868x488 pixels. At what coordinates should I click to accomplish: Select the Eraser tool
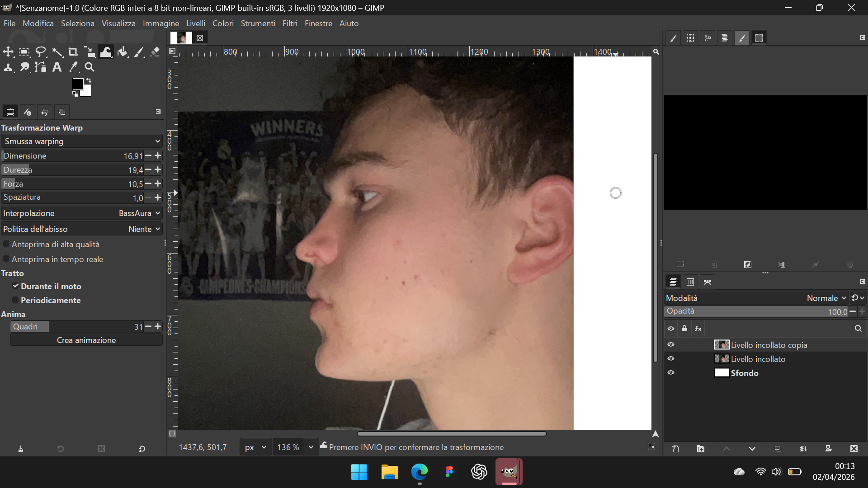coord(155,52)
